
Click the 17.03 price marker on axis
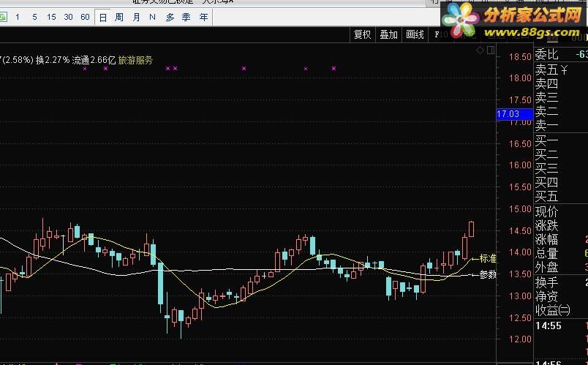tap(514, 114)
